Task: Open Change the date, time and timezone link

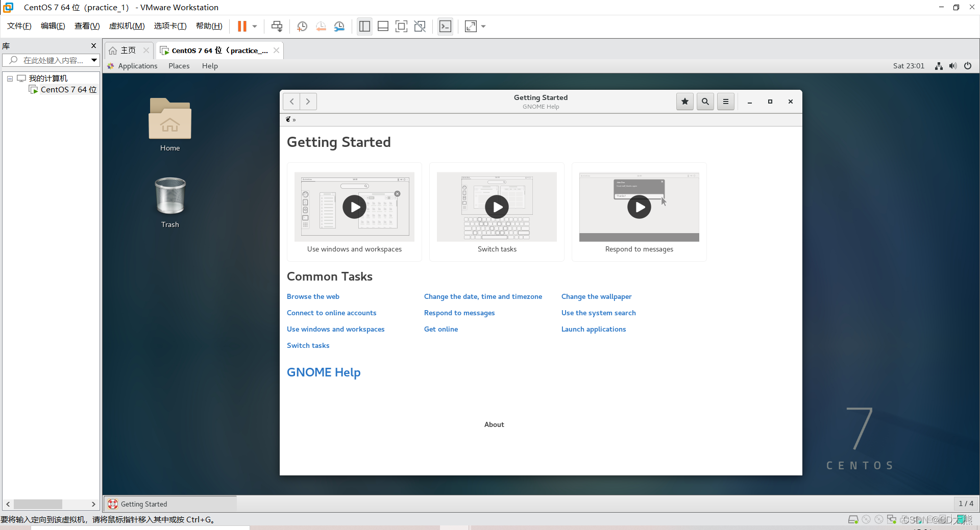Action: (483, 296)
